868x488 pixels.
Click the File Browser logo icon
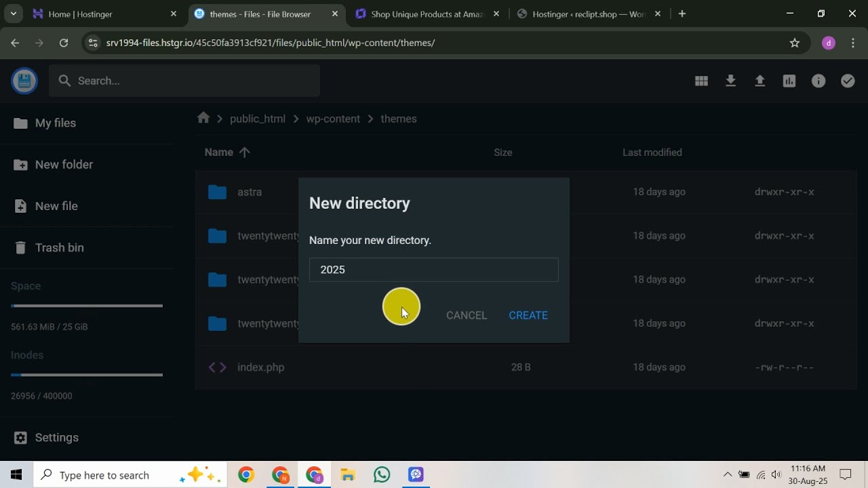pyautogui.click(x=24, y=81)
